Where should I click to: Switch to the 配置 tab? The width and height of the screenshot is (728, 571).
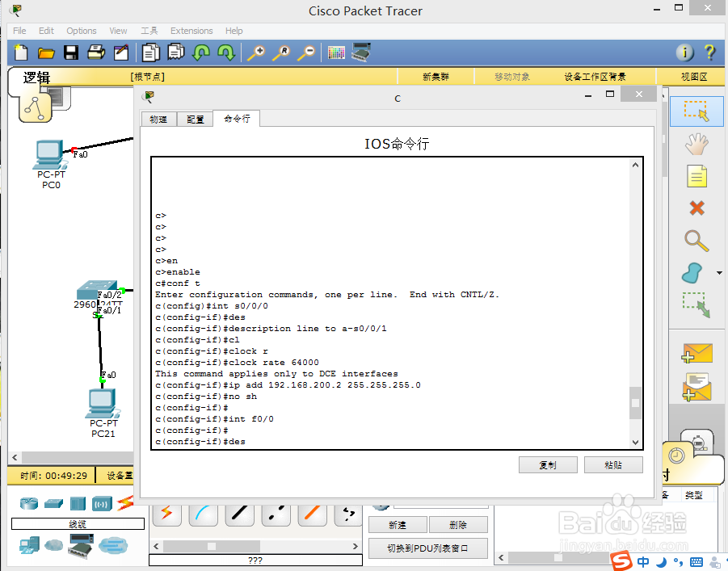195,120
